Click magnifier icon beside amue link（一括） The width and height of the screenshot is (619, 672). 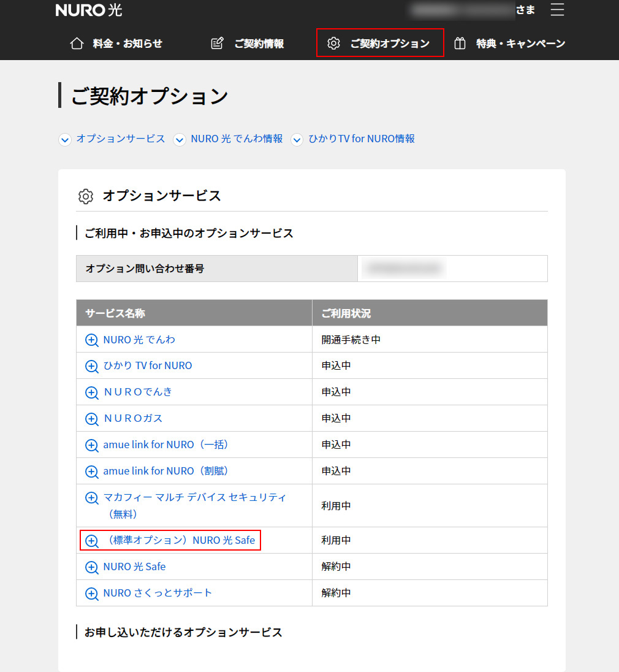[x=92, y=445]
